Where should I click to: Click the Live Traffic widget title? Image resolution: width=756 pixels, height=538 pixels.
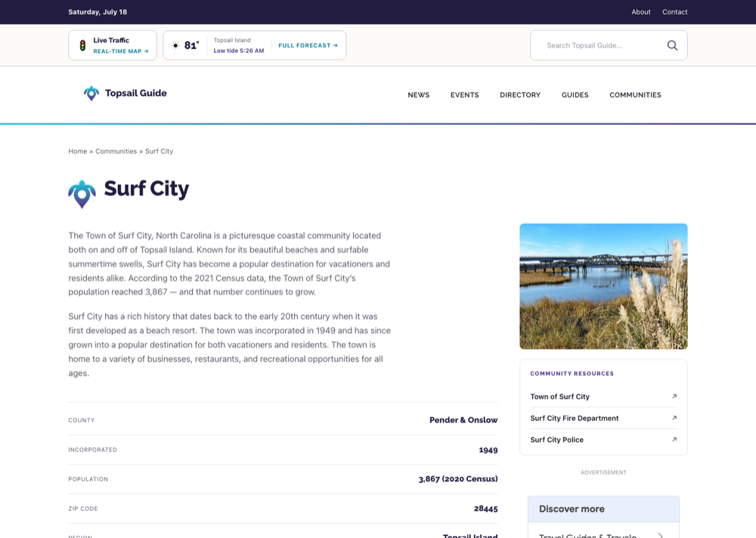click(111, 41)
